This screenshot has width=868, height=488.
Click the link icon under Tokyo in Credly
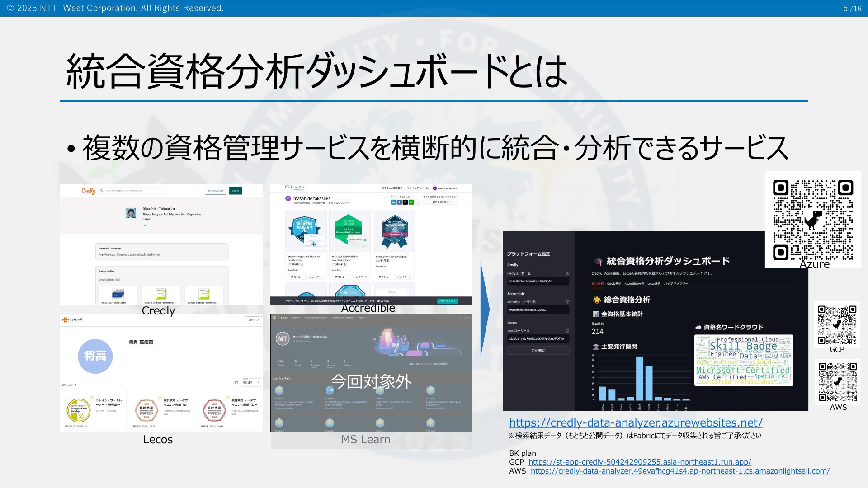[146, 225]
